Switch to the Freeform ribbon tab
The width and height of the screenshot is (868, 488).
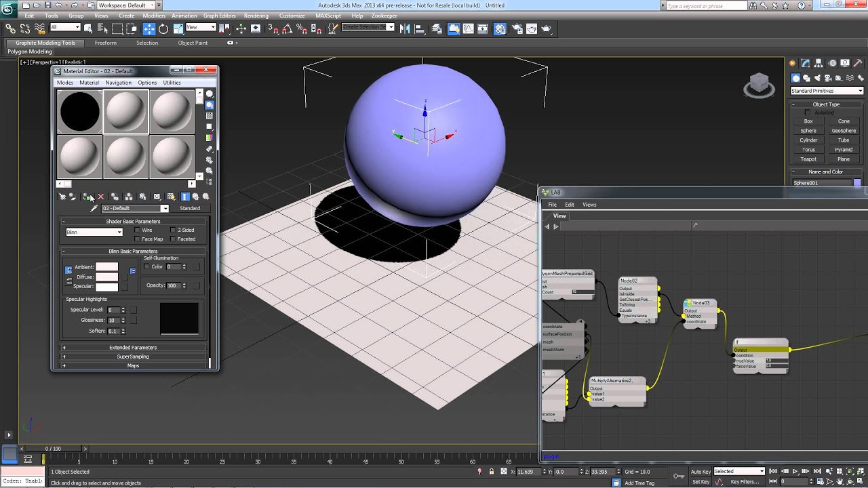(105, 43)
